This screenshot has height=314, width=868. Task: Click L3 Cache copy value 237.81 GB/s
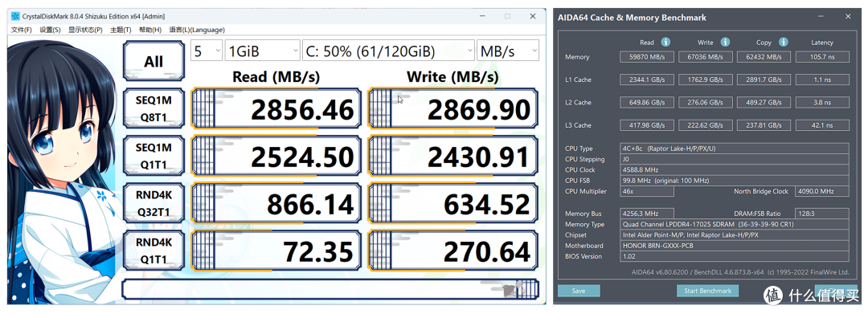[764, 125]
